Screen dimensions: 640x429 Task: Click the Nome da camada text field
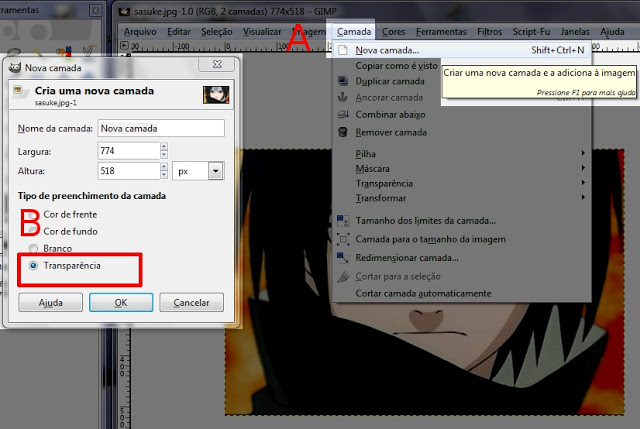160,128
